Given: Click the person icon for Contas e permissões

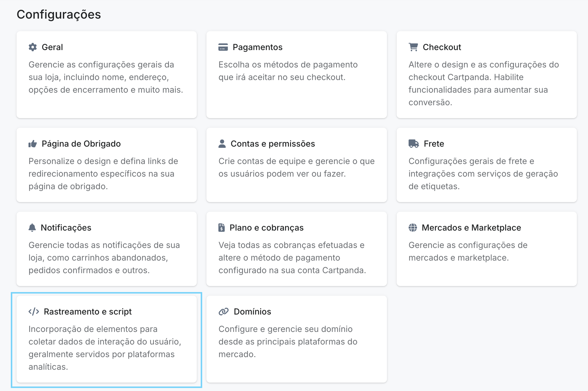Looking at the screenshot, I should click(x=222, y=144).
